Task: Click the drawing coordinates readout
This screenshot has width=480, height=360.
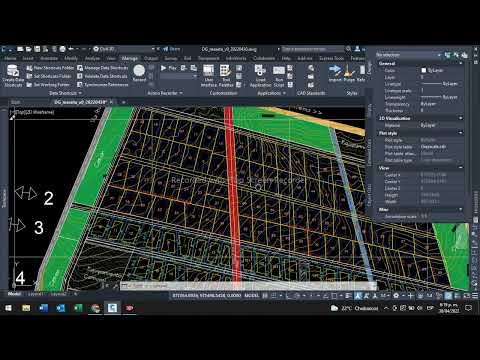Action: click(x=207, y=295)
